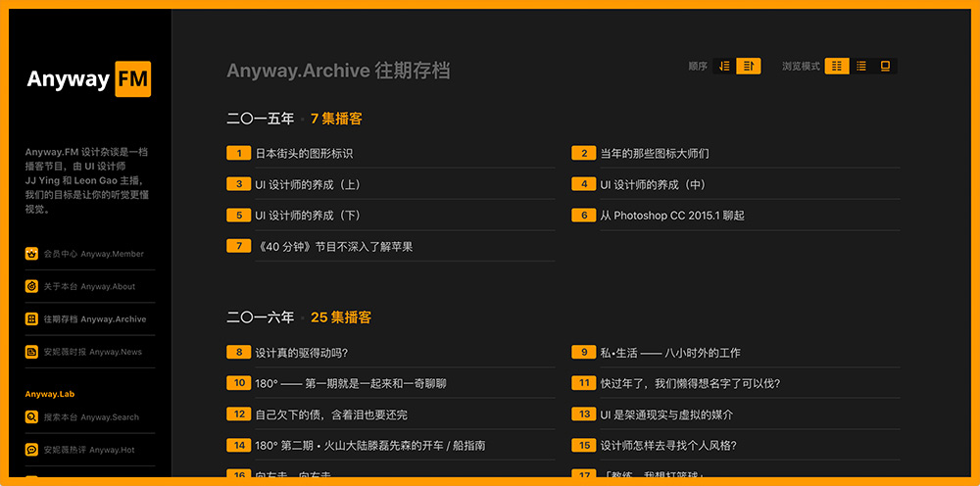Open episode 5 UI 设计师的养成（下）
This screenshot has height=486, width=980.
pos(391,216)
